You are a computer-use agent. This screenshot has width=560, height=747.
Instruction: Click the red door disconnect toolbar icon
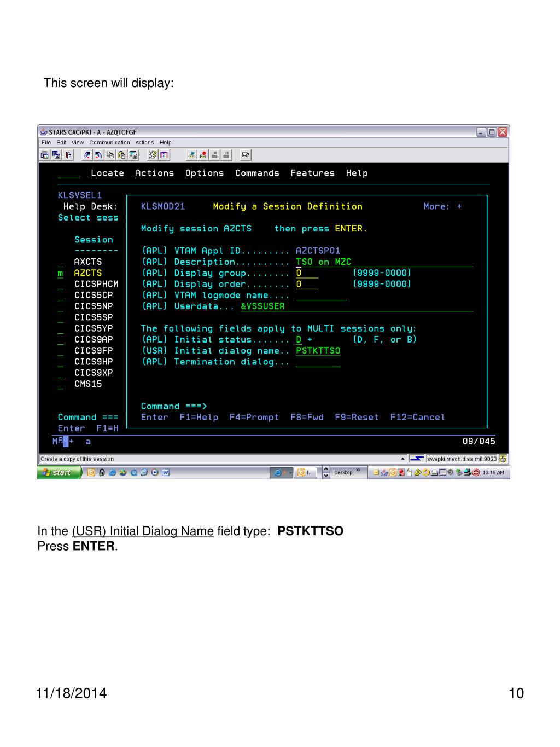point(68,155)
